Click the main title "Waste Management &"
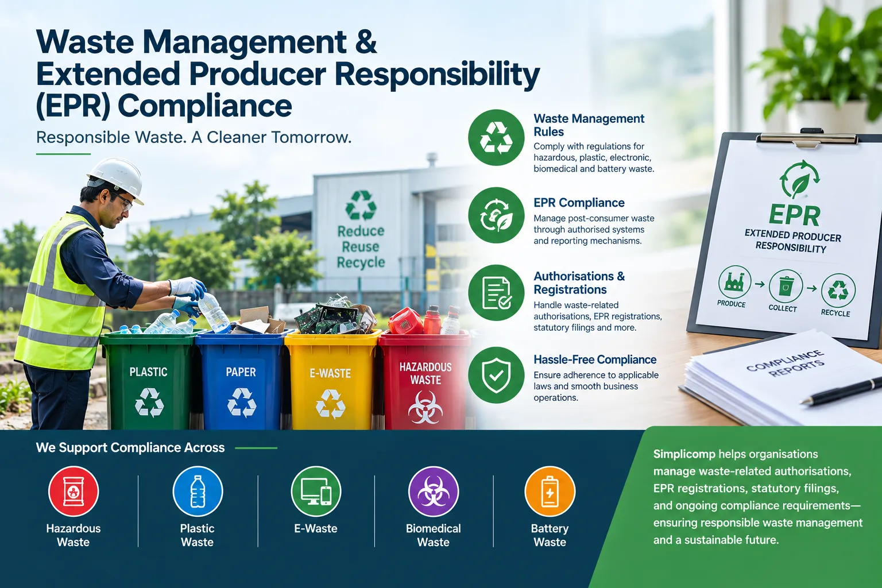The width and height of the screenshot is (882, 588). pos(207,42)
